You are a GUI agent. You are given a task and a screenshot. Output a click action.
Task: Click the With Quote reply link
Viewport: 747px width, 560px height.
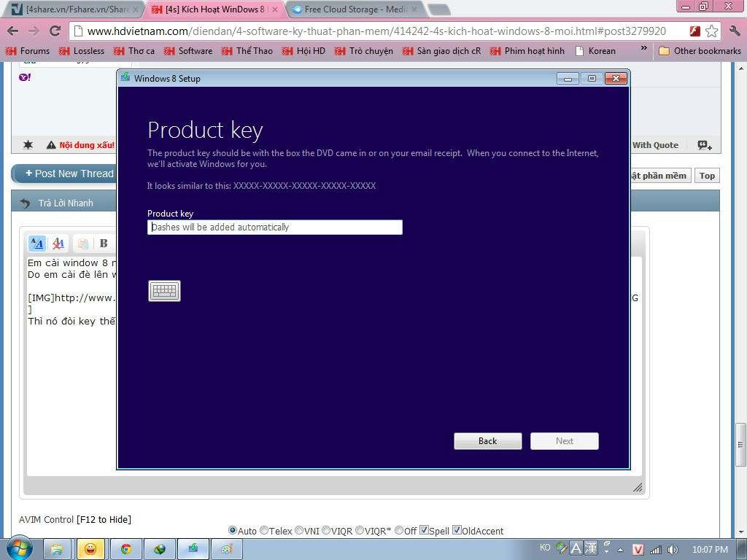pyautogui.click(x=656, y=145)
